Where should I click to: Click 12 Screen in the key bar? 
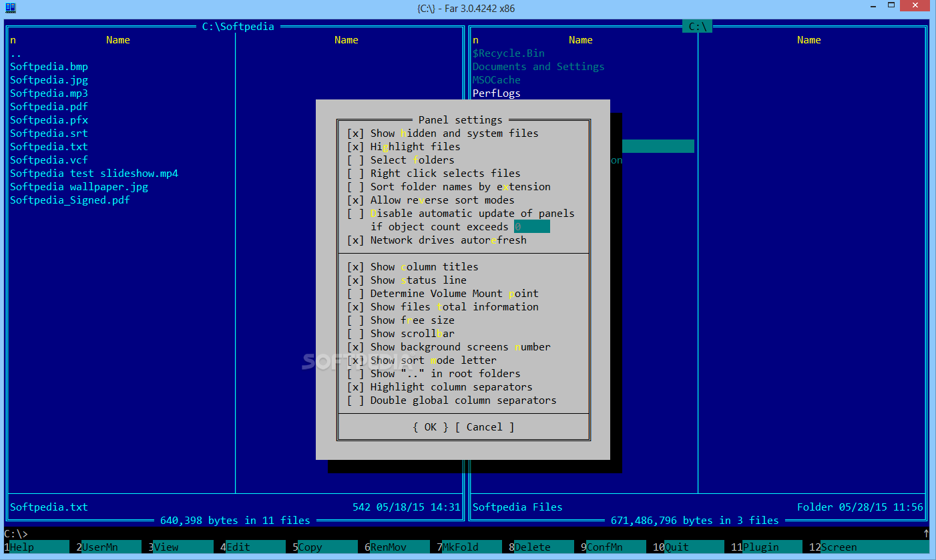point(869,547)
